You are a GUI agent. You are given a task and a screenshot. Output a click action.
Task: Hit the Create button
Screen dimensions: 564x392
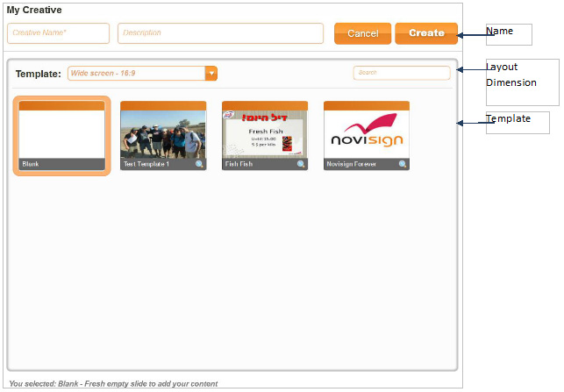426,33
